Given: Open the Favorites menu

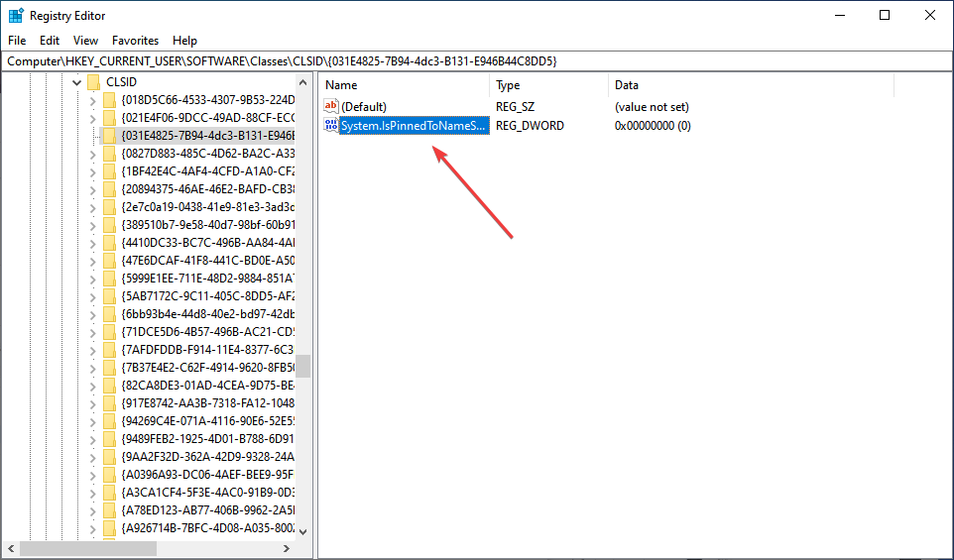Looking at the screenshot, I should coord(135,41).
